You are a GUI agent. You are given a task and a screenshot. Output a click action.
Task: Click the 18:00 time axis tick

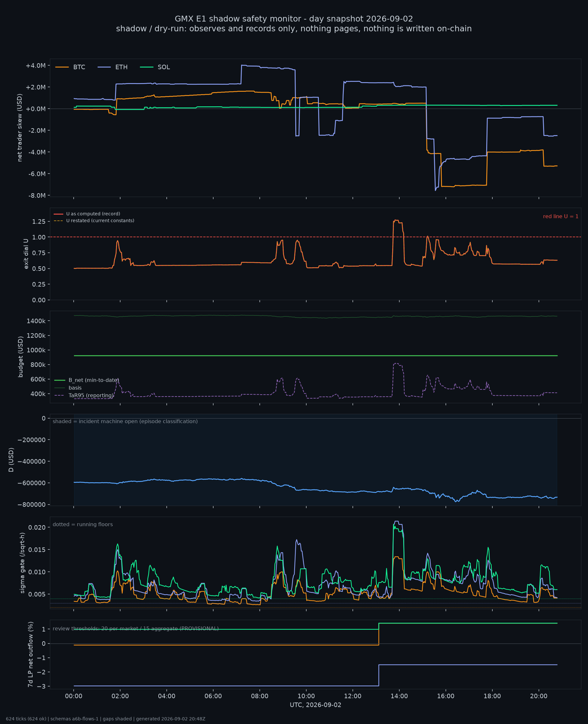coord(492,696)
